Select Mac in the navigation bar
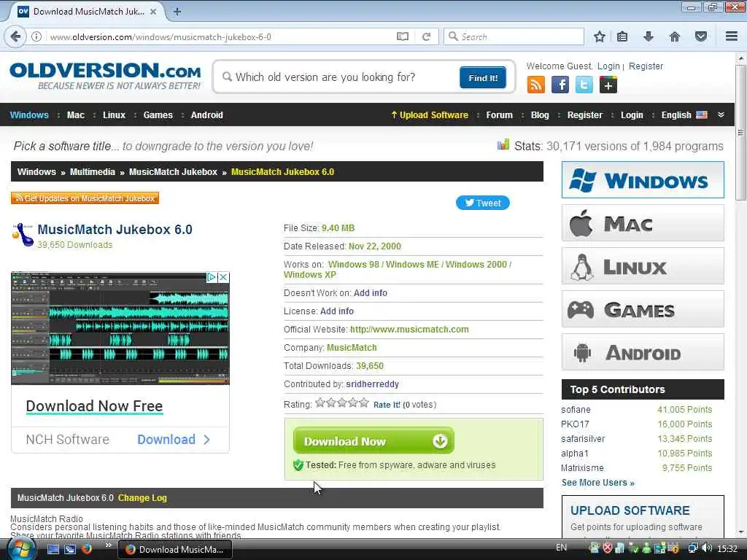 pyautogui.click(x=76, y=114)
